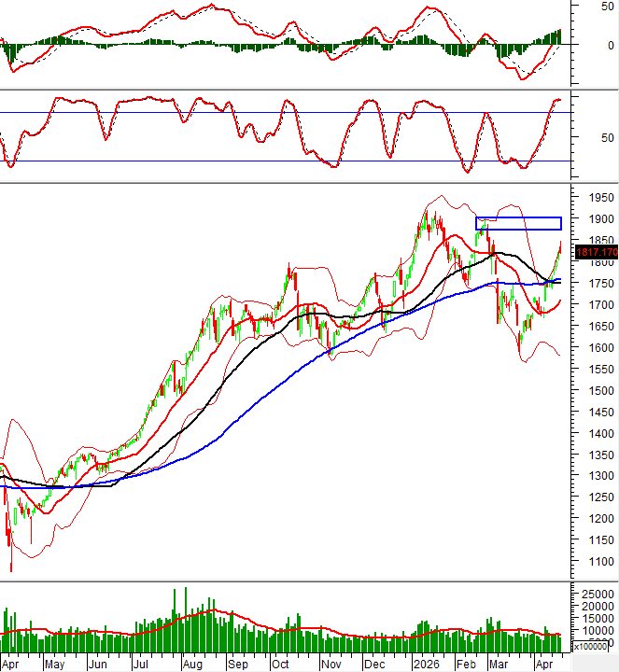Select the Dec month label
This screenshot has height=672, width=619.
pos(373,665)
